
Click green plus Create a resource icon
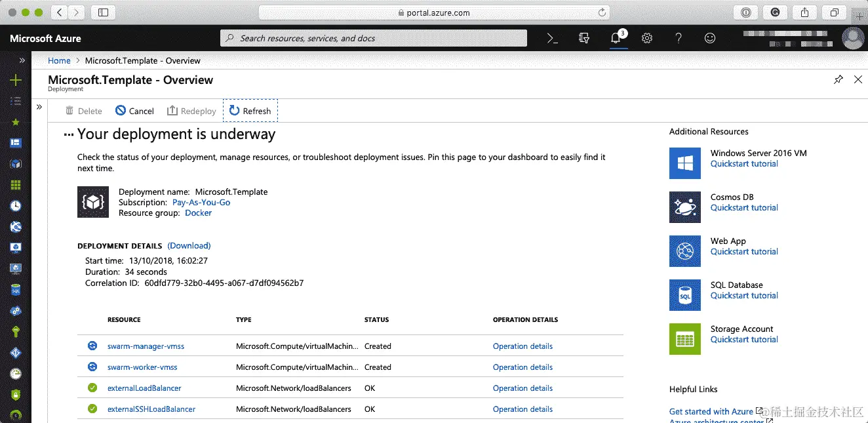point(16,80)
